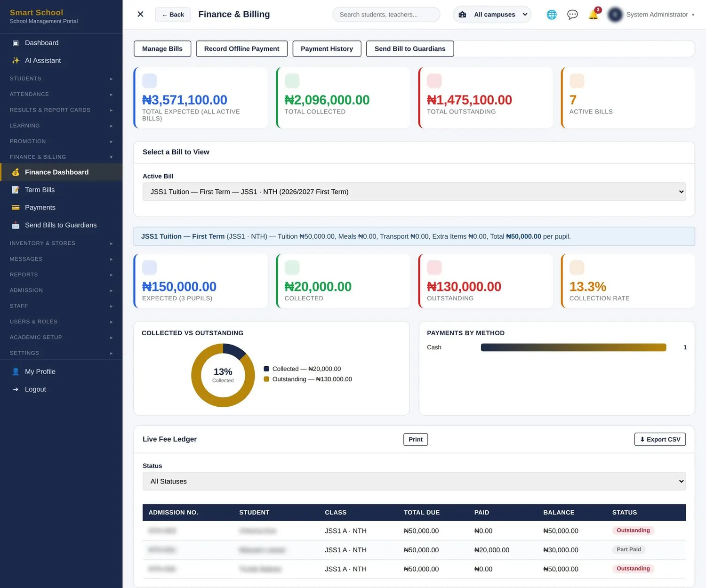Collapse the Finance & Billing section
Viewport: 706px width, 588px height.
coord(61,157)
